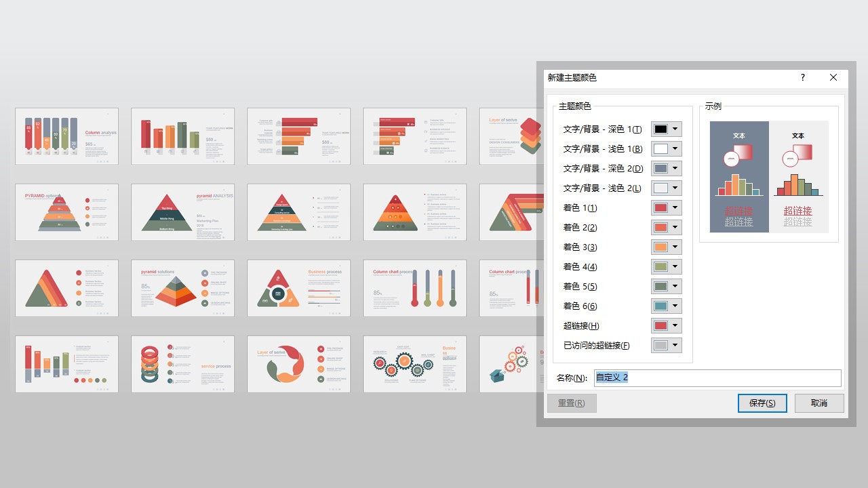The image size is (868, 488).
Task: Click the 已访问的超链接 label
Action: [596, 346]
